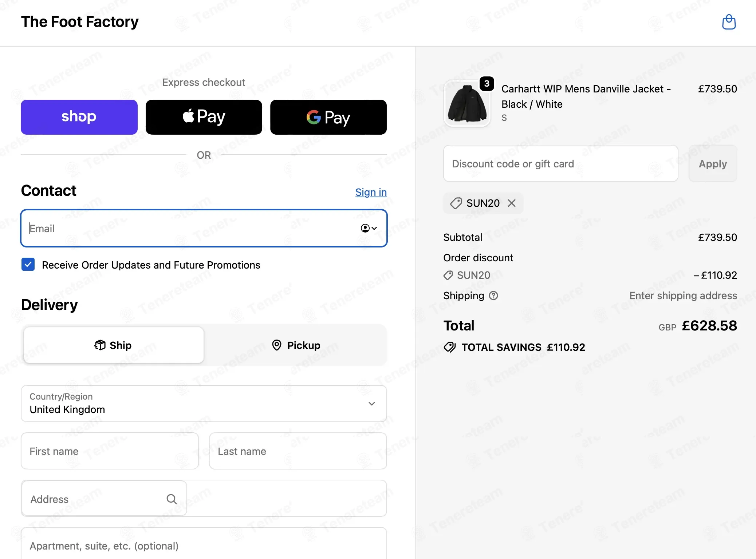Click the Apply discount button
Viewport: 756px width, 559px height.
coord(713,164)
